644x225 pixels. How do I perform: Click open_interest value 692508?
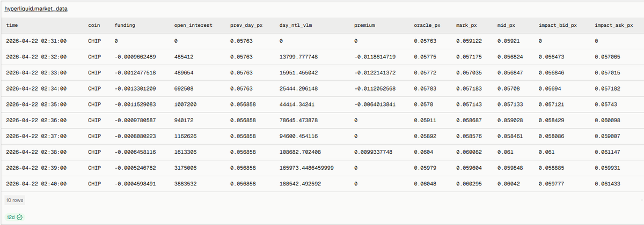(x=184, y=88)
